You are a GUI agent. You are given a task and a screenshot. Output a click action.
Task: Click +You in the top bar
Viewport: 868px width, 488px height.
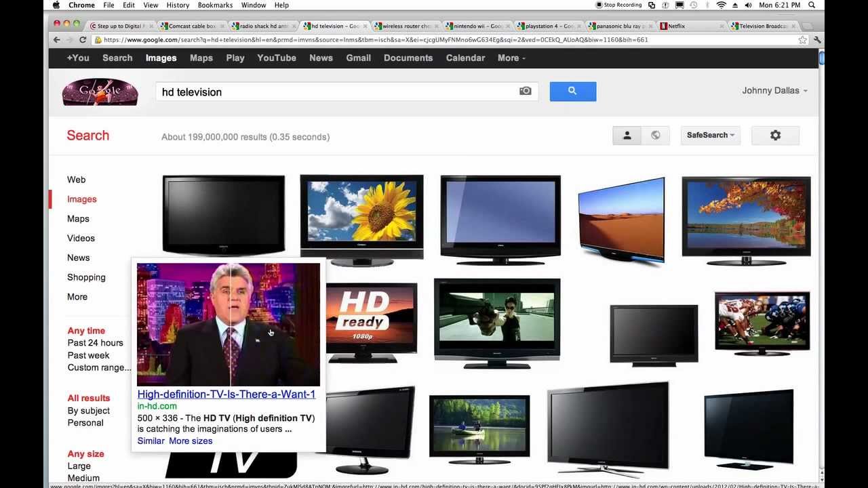78,58
